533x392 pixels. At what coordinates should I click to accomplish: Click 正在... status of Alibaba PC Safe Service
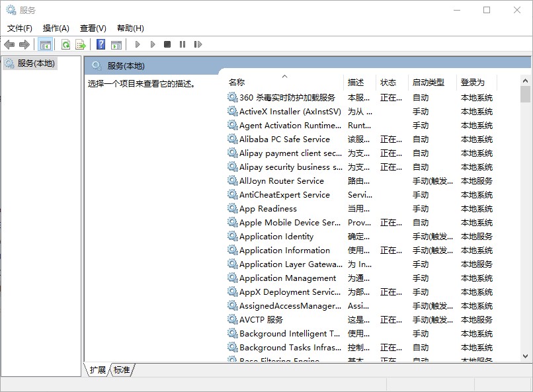(x=391, y=139)
